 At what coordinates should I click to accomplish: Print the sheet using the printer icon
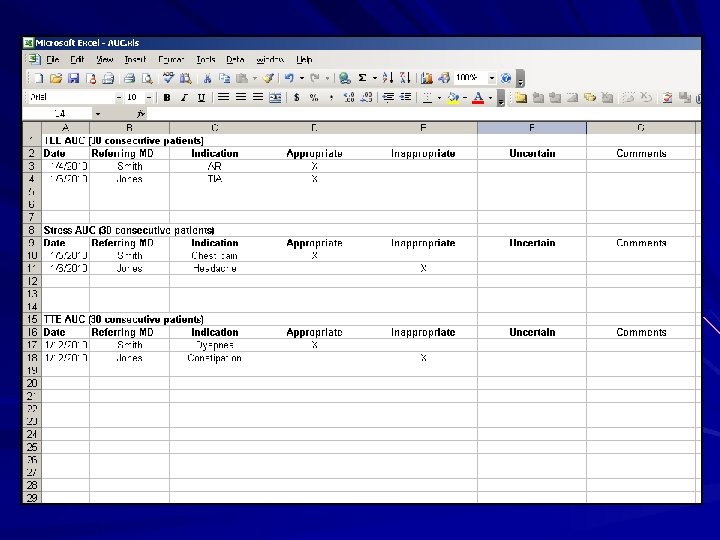(129, 79)
